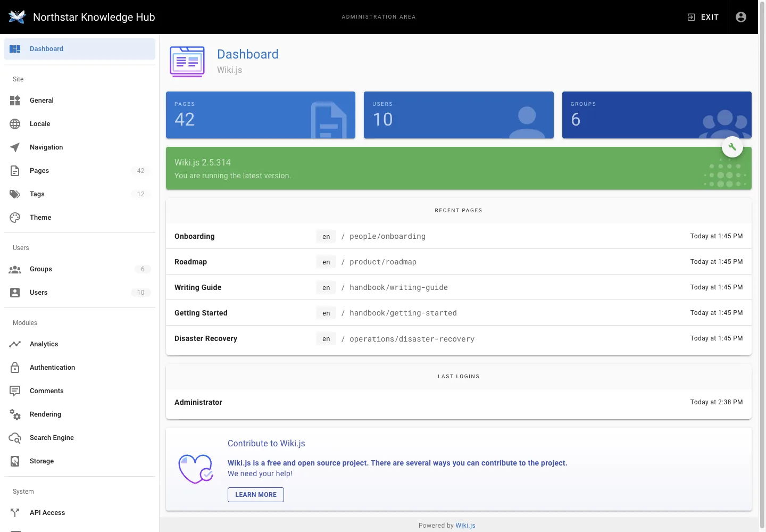766x532 pixels.
Task: Open Rendering module settings
Action: click(x=80, y=414)
